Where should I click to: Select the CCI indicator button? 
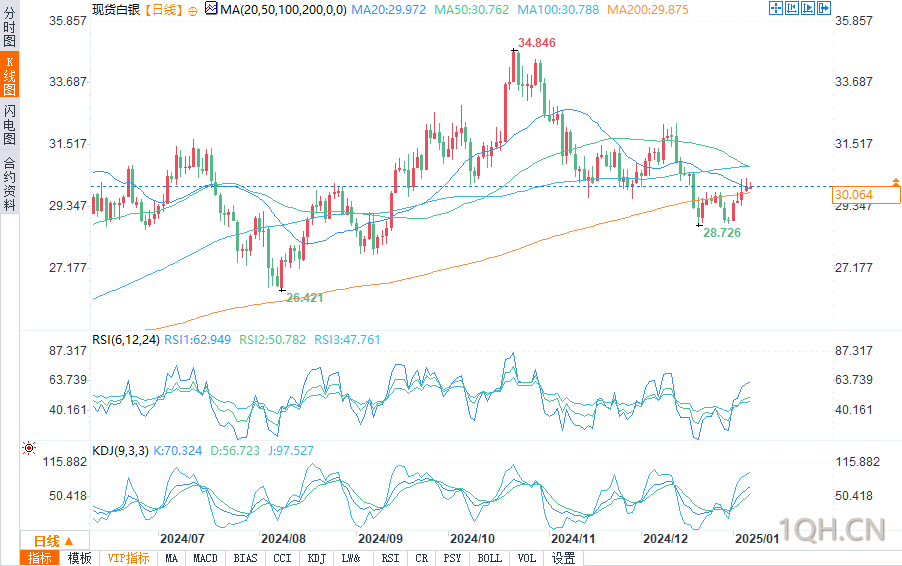pyautogui.click(x=282, y=558)
